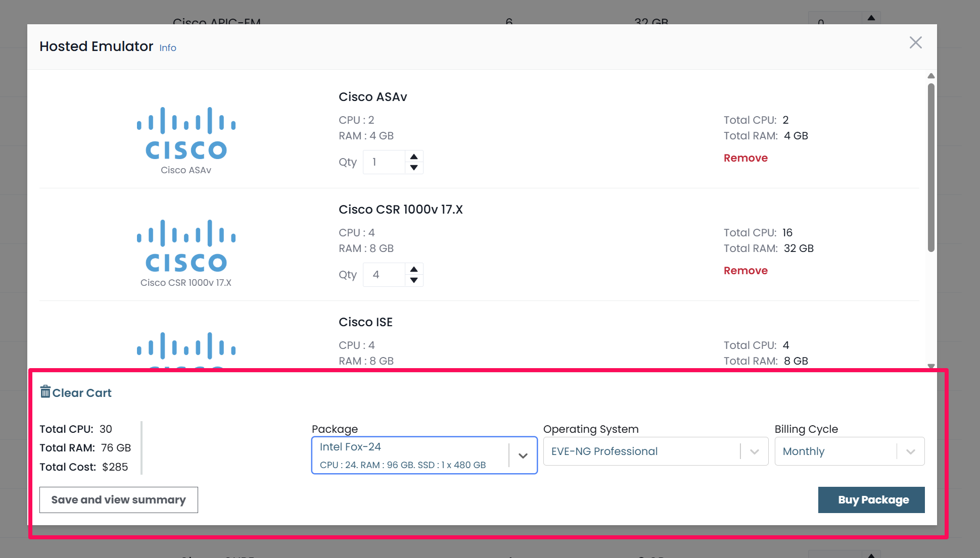Screen dimensions: 980x558
Task: Click the scrollbar down arrow in cart list
Action: (x=931, y=366)
